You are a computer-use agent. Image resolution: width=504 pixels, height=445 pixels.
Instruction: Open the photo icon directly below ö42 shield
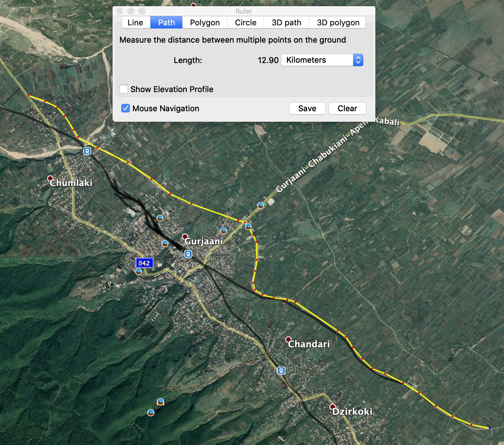(139, 271)
